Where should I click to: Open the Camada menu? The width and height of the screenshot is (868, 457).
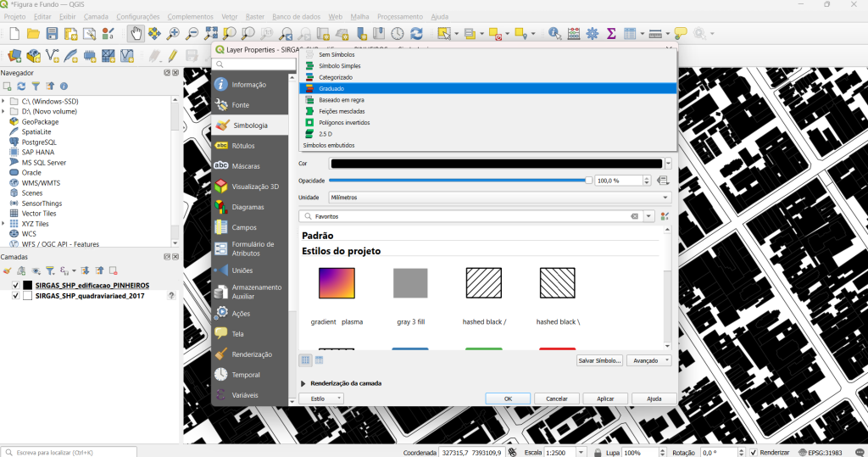pos(96,17)
